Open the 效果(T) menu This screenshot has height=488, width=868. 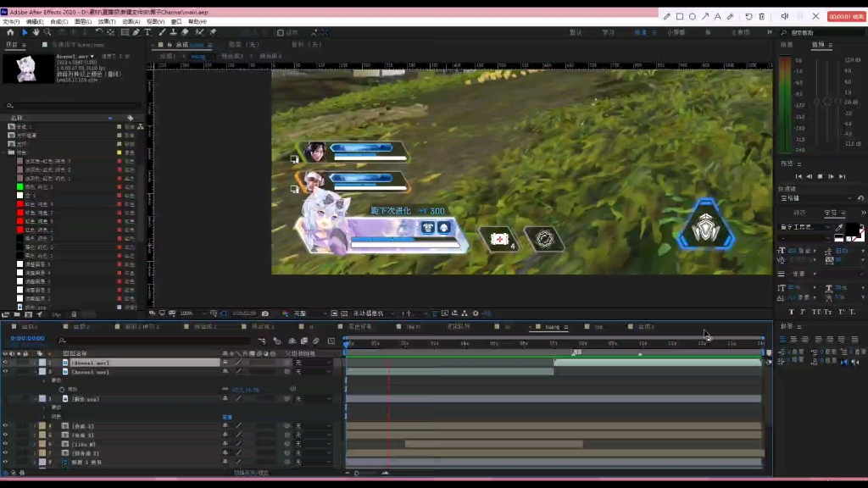(106, 21)
